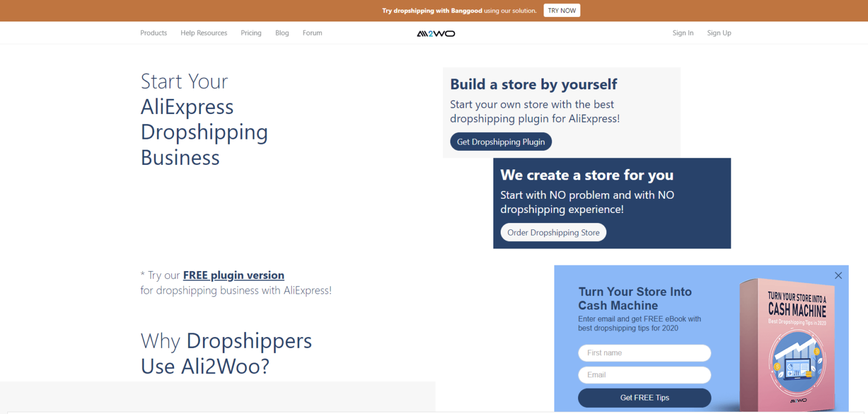Image resolution: width=868 pixels, height=414 pixels.
Task: Click the 'Try dropshipping with Banggood' banner text
Action: (459, 10)
